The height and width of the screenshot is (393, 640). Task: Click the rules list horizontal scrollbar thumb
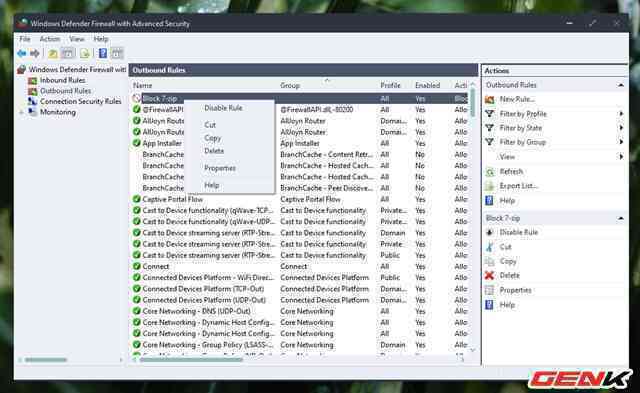[191, 360]
